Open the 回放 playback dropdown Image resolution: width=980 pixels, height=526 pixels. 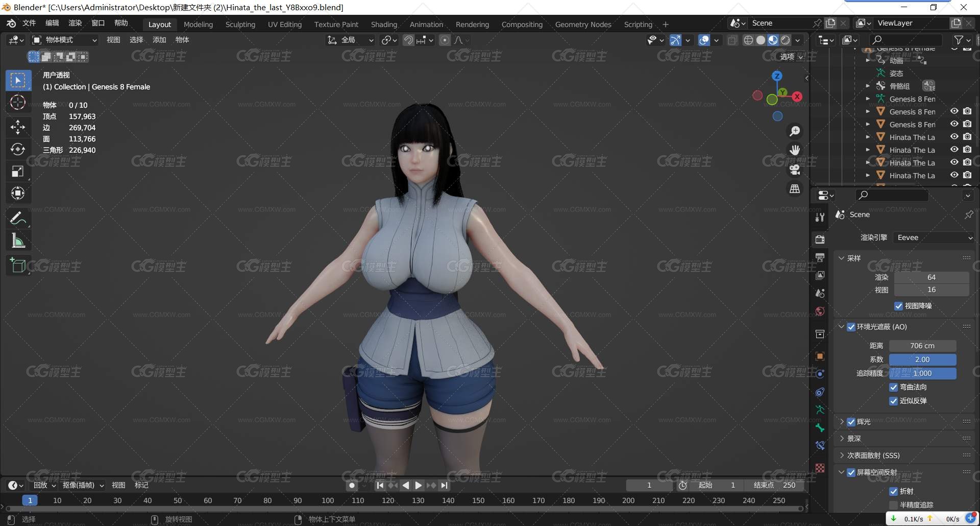coord(44,485)
